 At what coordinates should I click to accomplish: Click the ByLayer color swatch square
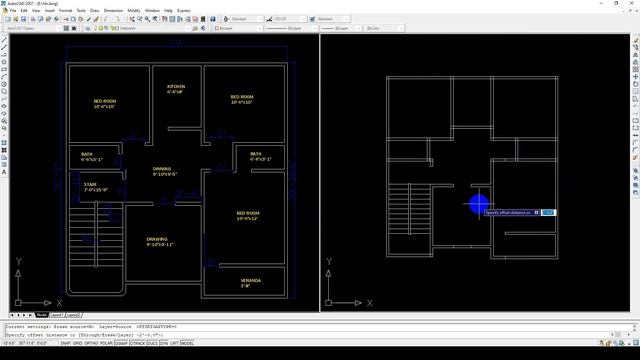coord(216,28)
